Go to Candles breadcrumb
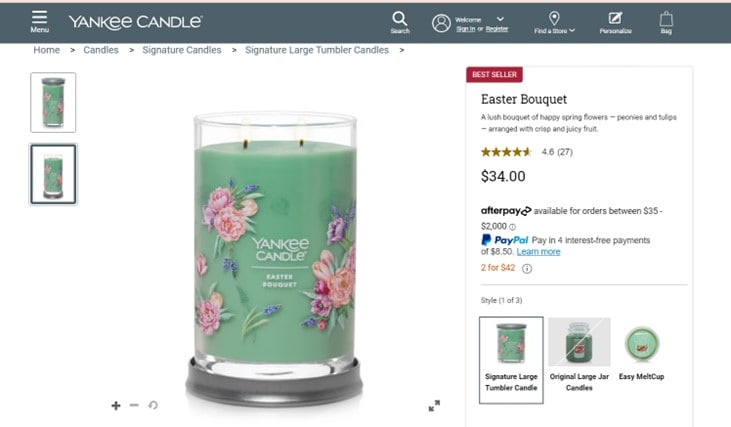The image size is (731, 427). [101, 50]
